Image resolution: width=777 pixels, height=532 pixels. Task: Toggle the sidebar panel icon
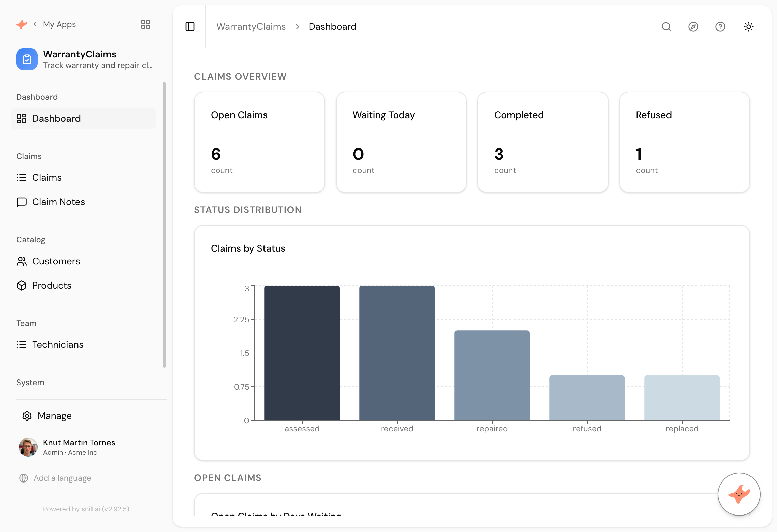pyautogui.click(x=190, y=27)
